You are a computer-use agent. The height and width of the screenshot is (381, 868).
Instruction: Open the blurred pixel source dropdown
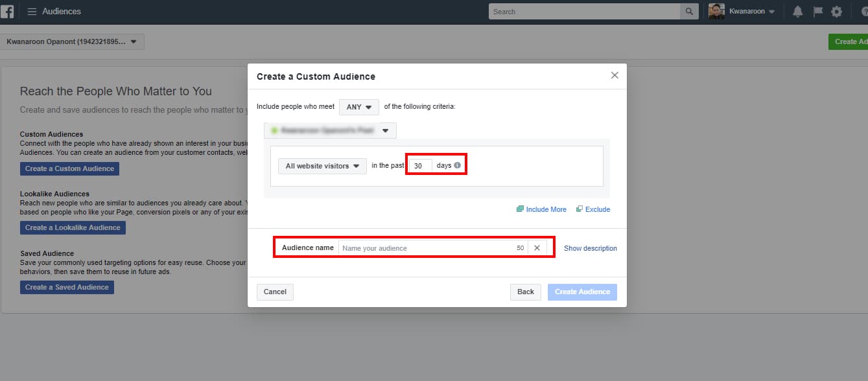click(330, 130)
